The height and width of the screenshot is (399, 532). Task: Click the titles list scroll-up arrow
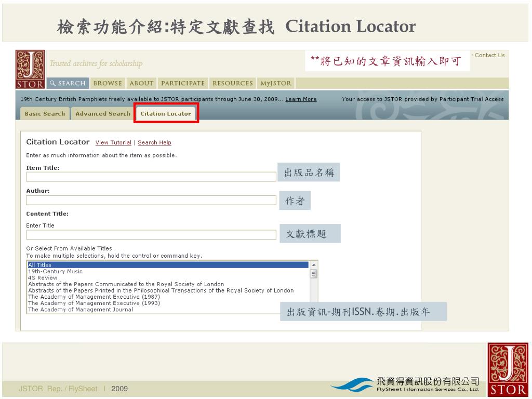click(314, 264)
